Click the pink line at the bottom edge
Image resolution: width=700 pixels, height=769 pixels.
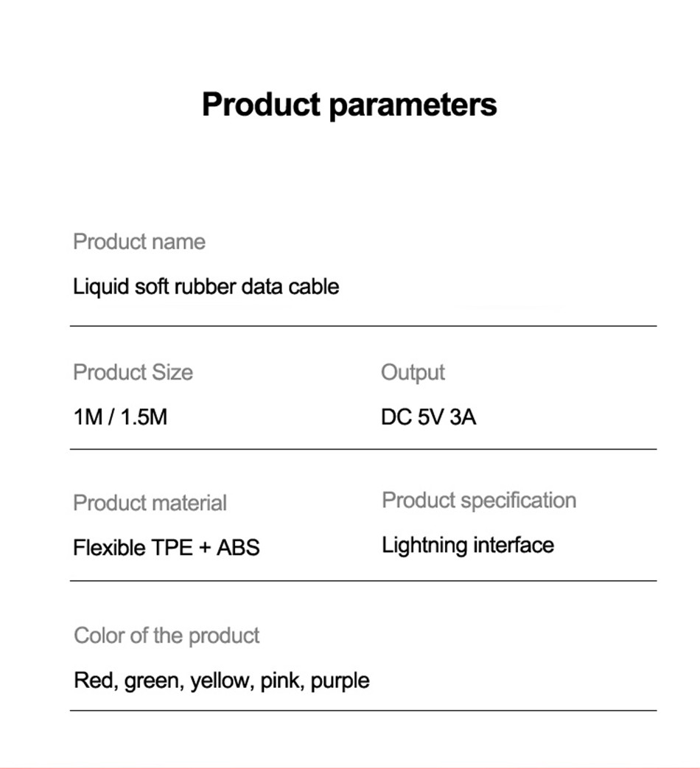[x=350, y=767]
